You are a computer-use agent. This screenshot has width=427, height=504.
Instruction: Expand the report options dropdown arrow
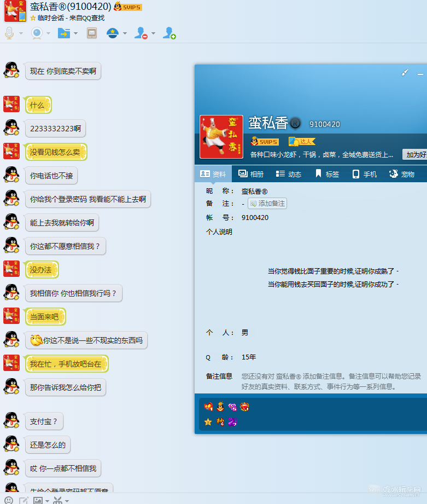click(x=125, y=33)
